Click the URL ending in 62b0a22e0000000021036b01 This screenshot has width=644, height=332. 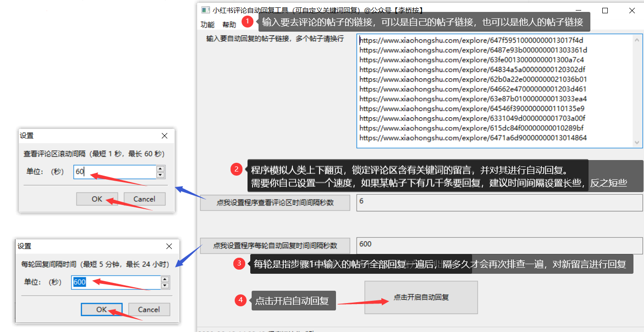pyautogui.click(x=473, y=79)
